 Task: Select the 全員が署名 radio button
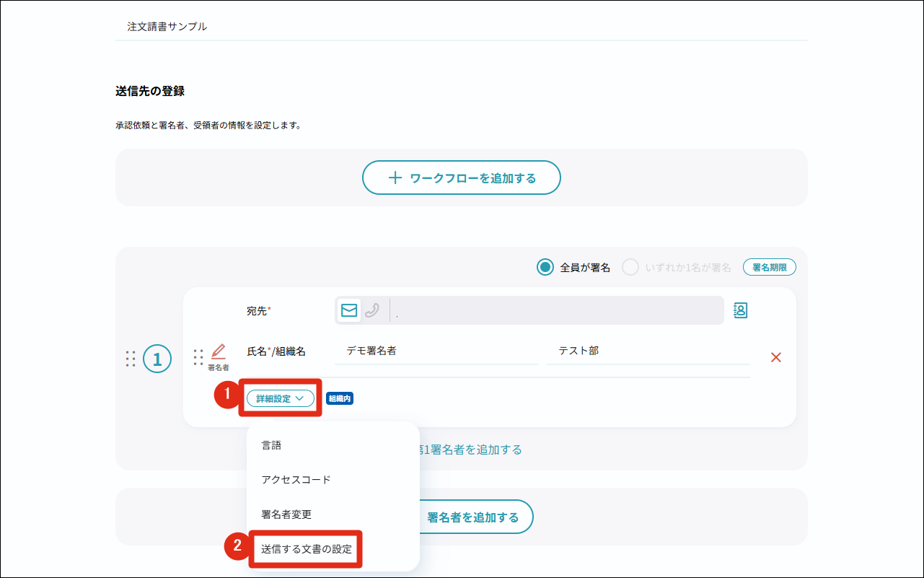[545, 268]
